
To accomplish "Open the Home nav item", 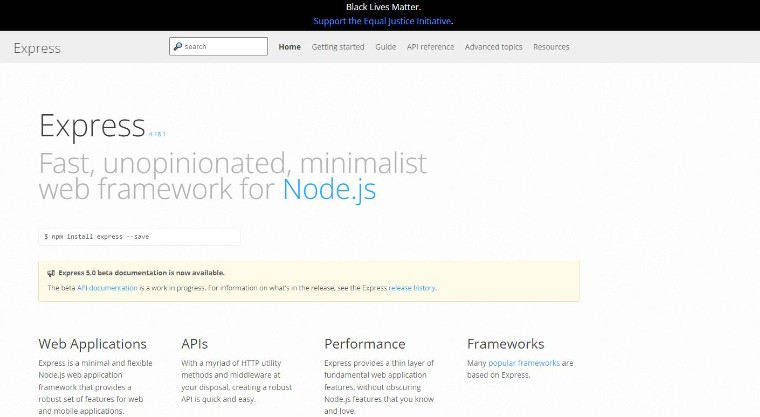I will point(289,47).
